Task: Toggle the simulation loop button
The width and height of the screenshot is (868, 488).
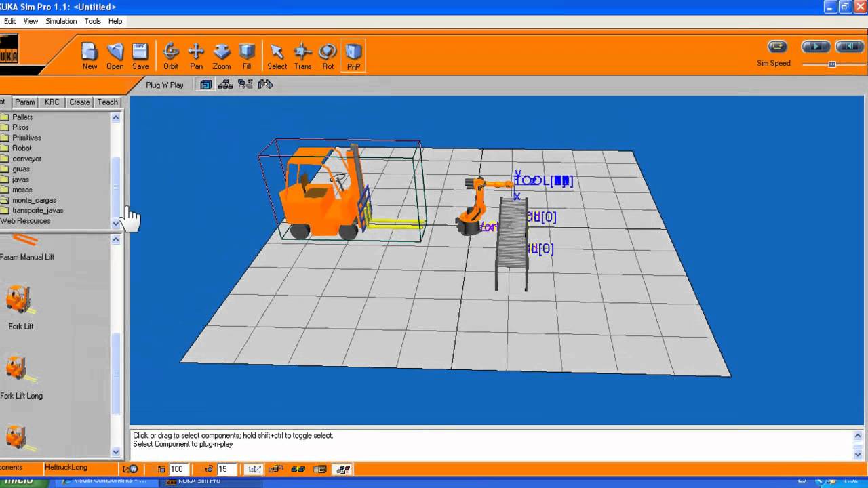Action: point(777,47)
